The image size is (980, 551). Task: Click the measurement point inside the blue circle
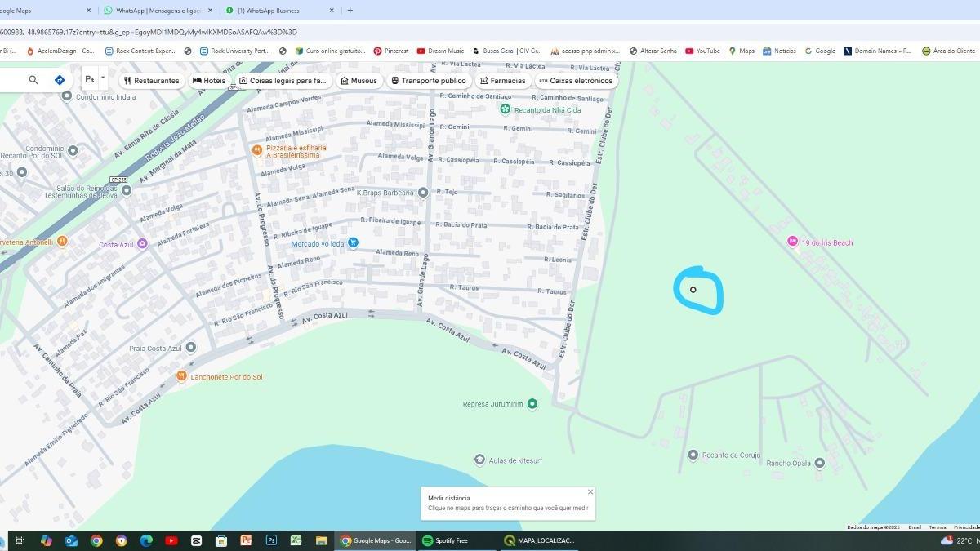(x=693, y=290)
